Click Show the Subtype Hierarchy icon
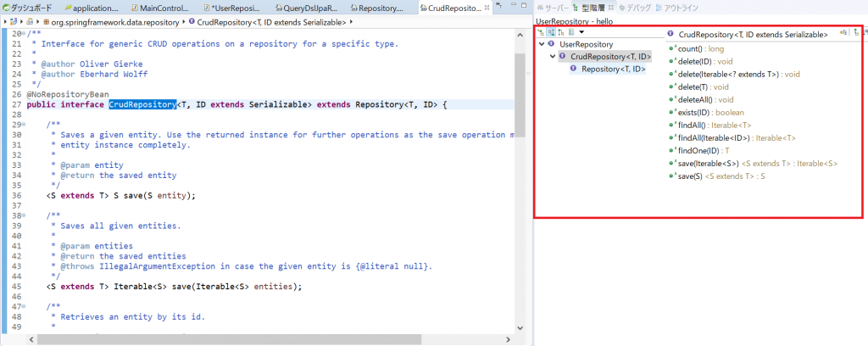Image resolution: width=868 pixels, height=346 pixels. 560,31
